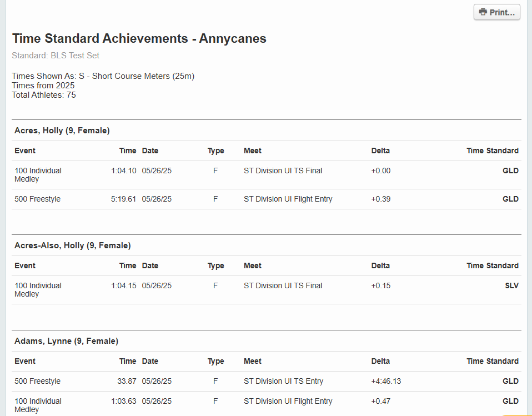Viewport: 532px width, 416px height.
Task: Click 'Times Shown As: S - Short Course Meters (25m)'
Action: [x=103, y=76]
